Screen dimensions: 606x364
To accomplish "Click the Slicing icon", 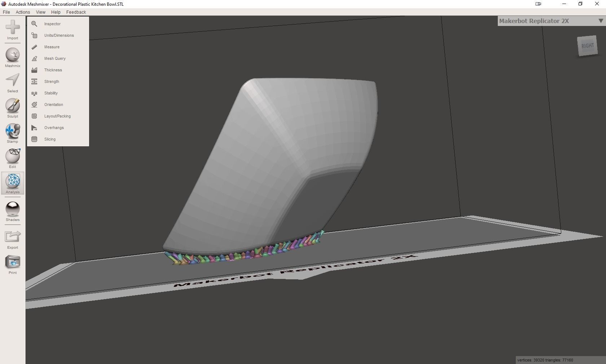I will (x=34, y=139).
